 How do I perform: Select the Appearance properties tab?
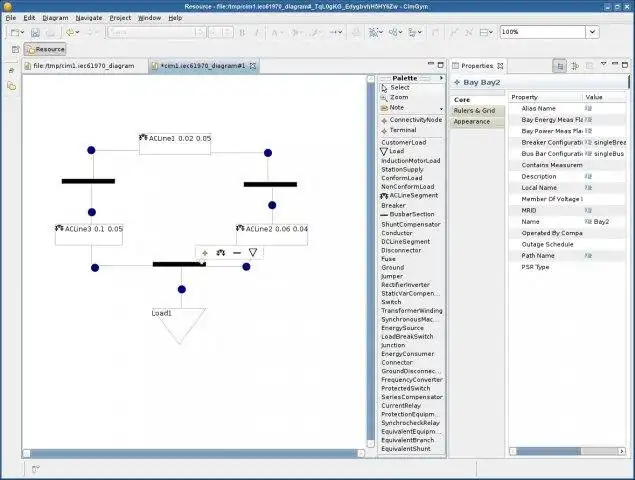472,122
